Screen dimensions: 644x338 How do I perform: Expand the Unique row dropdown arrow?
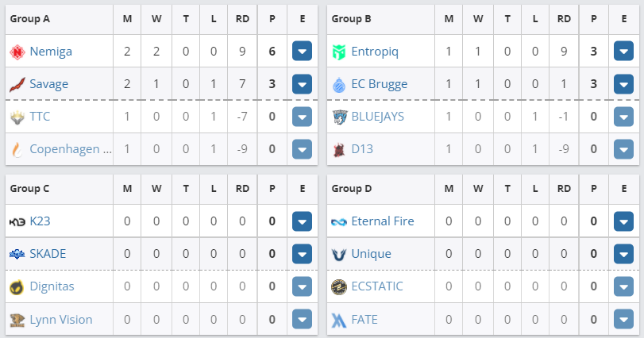point(623,255)
